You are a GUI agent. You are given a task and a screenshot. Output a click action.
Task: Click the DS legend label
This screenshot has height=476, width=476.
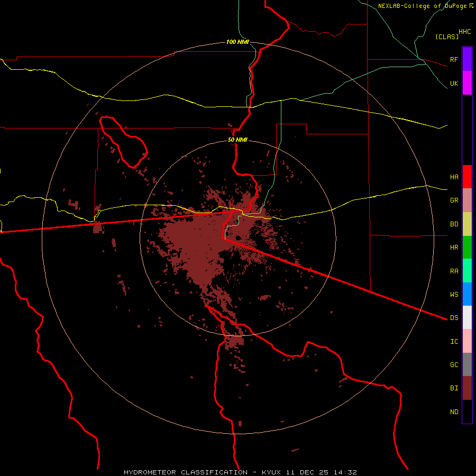tap(454, 317)
